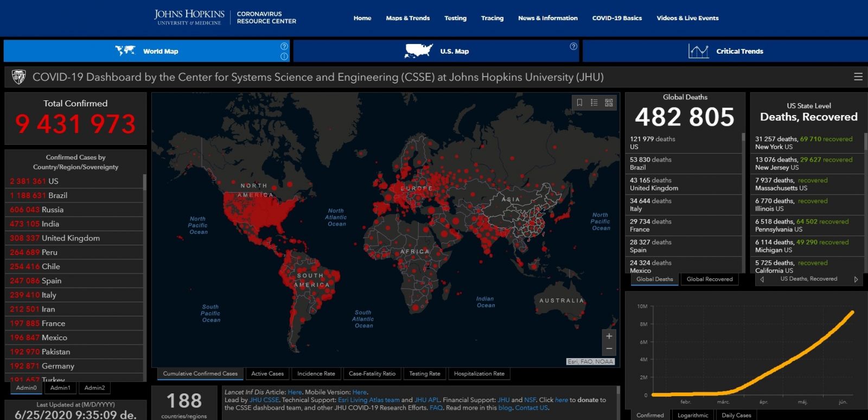Click the world map icon
This screenshot has height=420, width=868.
coord(125,50)
